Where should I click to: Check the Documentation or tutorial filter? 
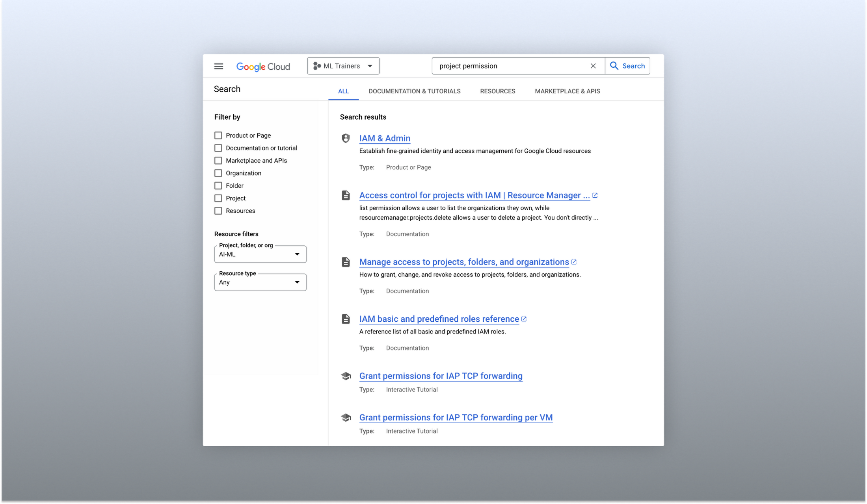pos(218,148)
